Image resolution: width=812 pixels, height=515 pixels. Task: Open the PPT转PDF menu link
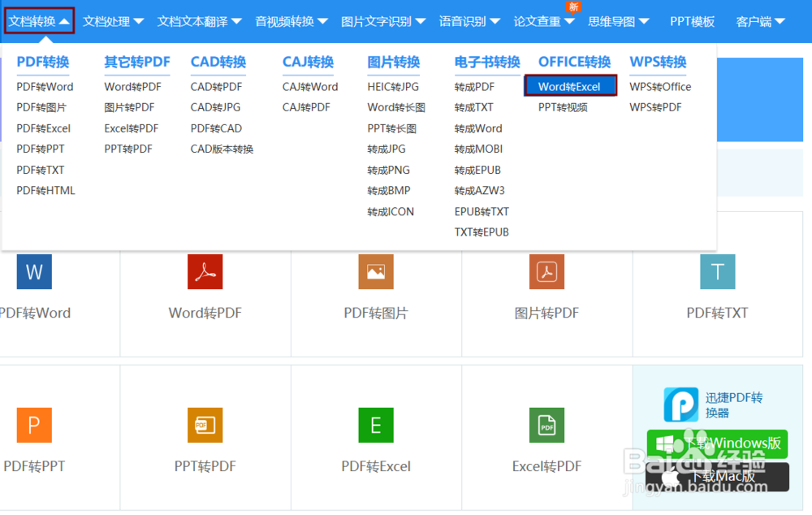[128, 149]
